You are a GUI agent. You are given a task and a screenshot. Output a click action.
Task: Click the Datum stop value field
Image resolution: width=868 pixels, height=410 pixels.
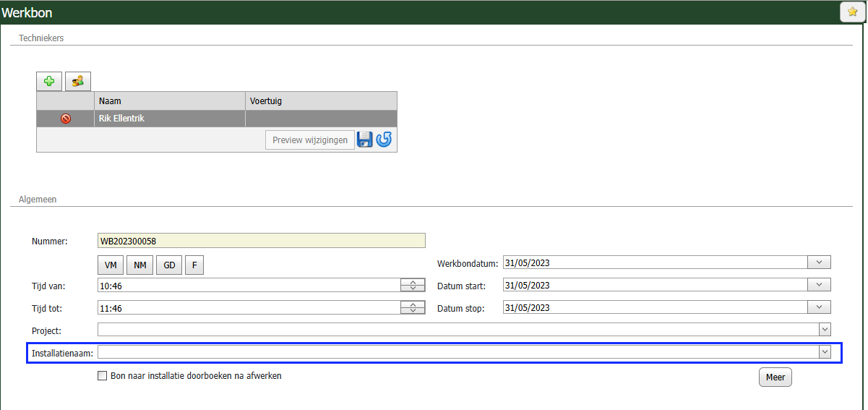655,308
